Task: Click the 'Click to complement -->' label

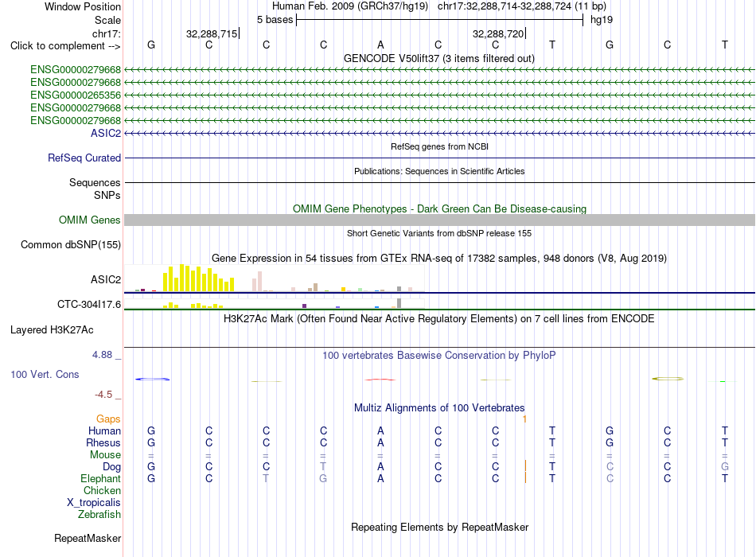Action: click(65, 46)
